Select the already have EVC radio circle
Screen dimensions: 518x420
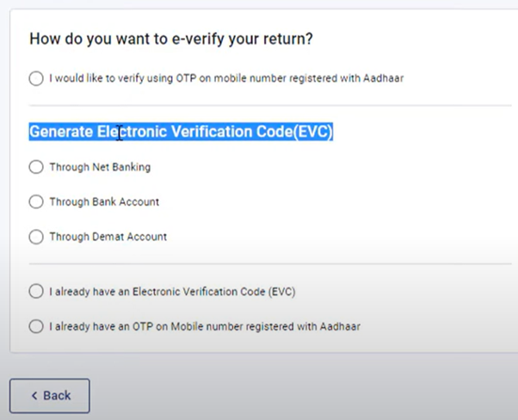[x=35, y=292]
